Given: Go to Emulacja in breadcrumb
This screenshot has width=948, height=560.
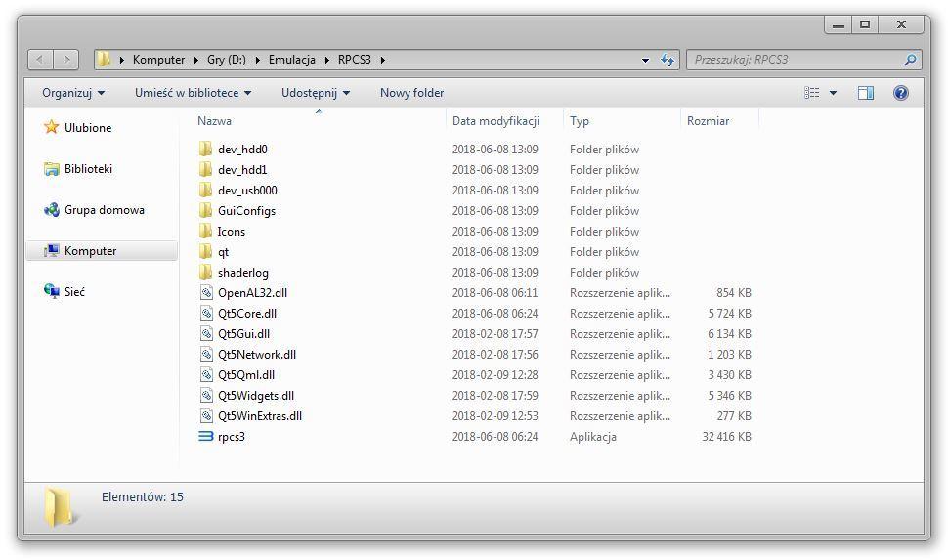Looking at the screenshot, I should click(292, 60).
